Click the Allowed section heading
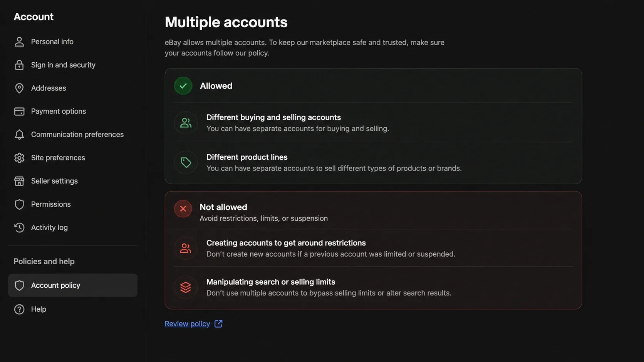 pyautogui.click(x=216, y=86)
